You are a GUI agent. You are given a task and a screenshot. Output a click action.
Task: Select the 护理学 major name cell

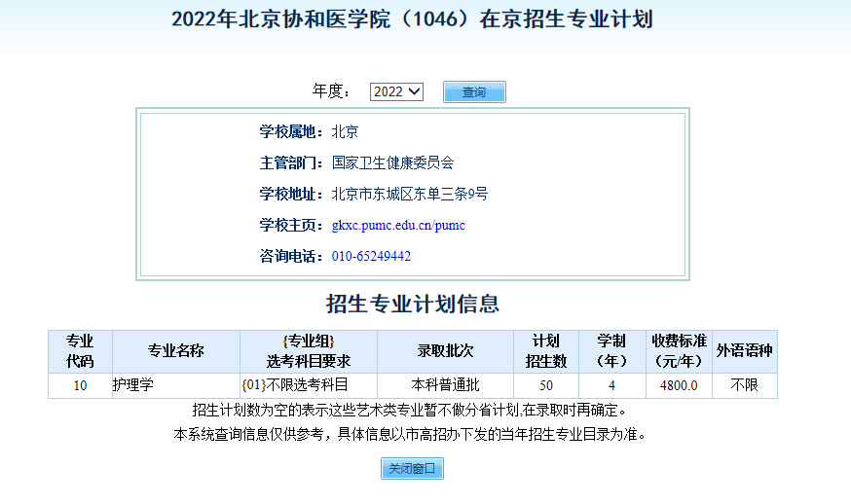click(x=133, y=385)
